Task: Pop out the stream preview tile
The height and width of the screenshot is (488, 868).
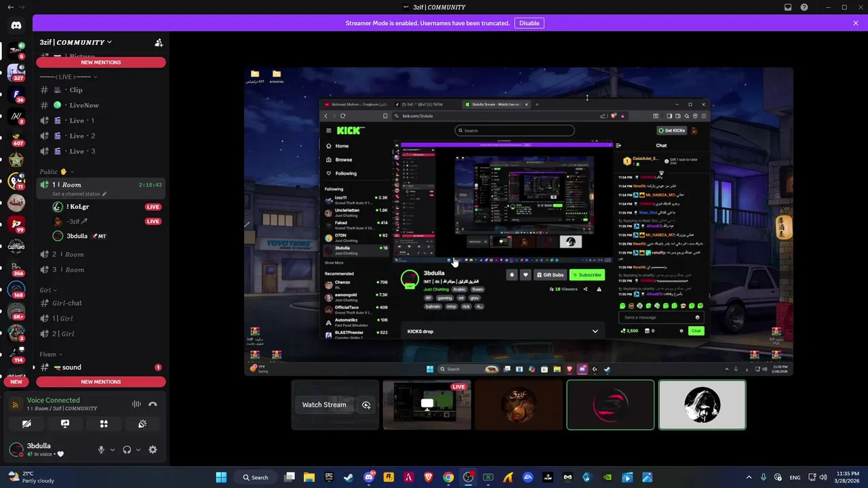Action: (366, 405)
